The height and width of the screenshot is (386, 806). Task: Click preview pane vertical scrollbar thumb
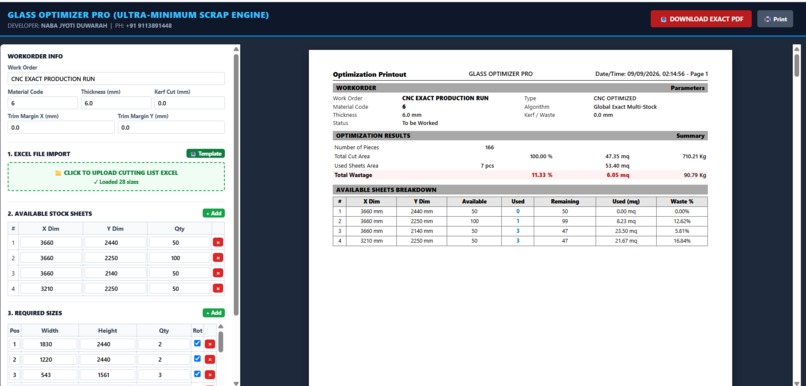click(797, 65)
